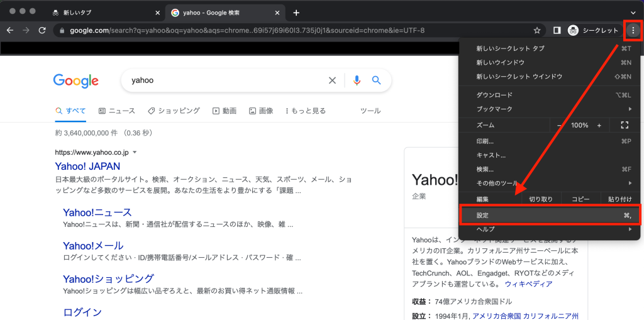Screen dimensions: 644x320
Task: Click 切り取り in the edit row
Action: coord(540,199)
